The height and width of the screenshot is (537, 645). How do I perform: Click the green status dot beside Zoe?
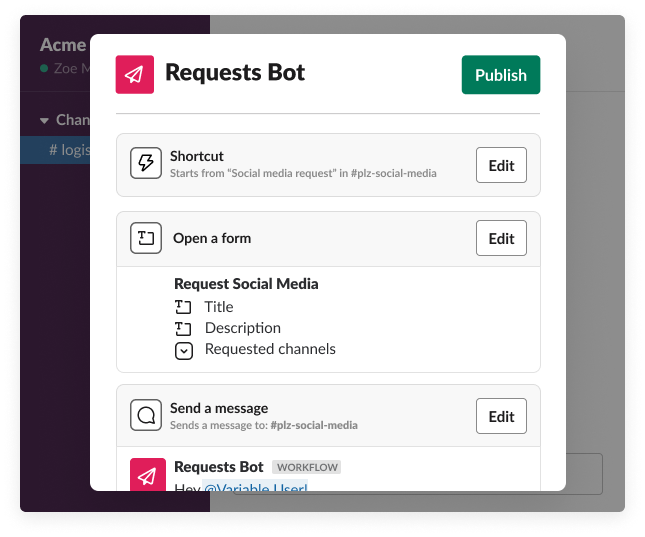click(44, 68)
